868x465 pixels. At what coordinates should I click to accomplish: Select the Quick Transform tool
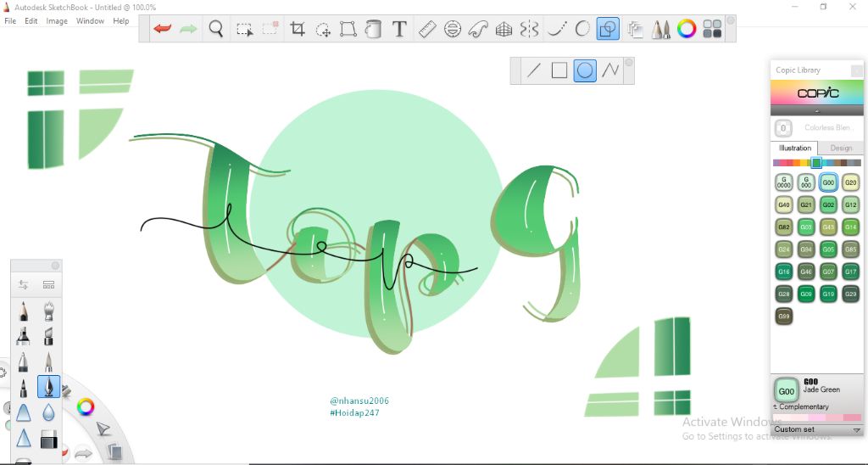(x=323, y=29)
